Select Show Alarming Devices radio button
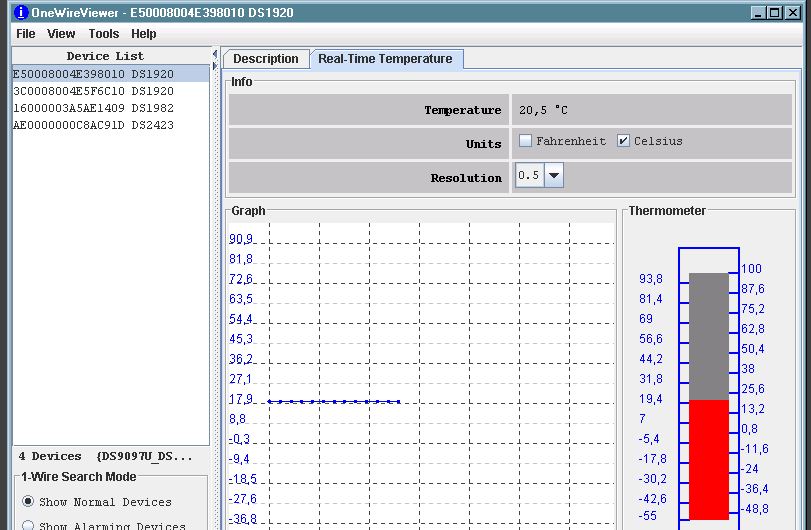811x530 pixels. coord(28,524)
